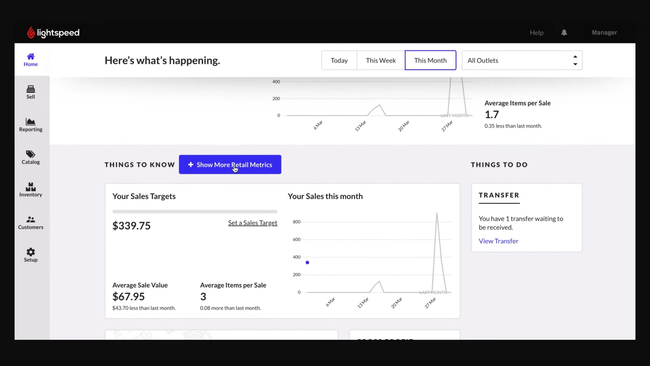
Task: Click the View Transfer link
Action: pyautogui.click(x=498, y=241)
